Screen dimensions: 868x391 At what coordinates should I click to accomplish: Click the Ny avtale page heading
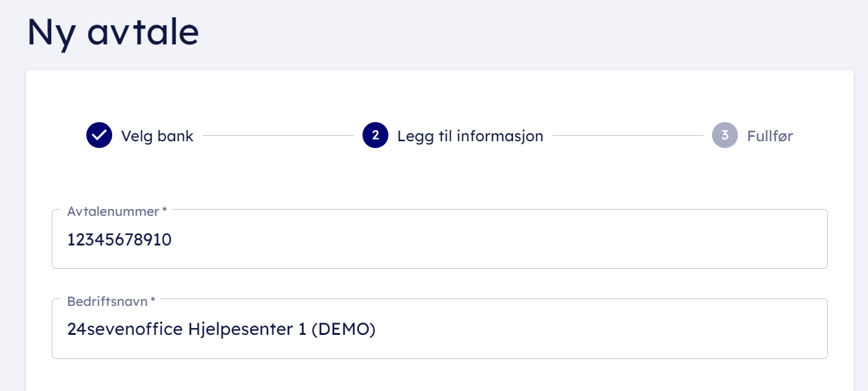(113, 32)
